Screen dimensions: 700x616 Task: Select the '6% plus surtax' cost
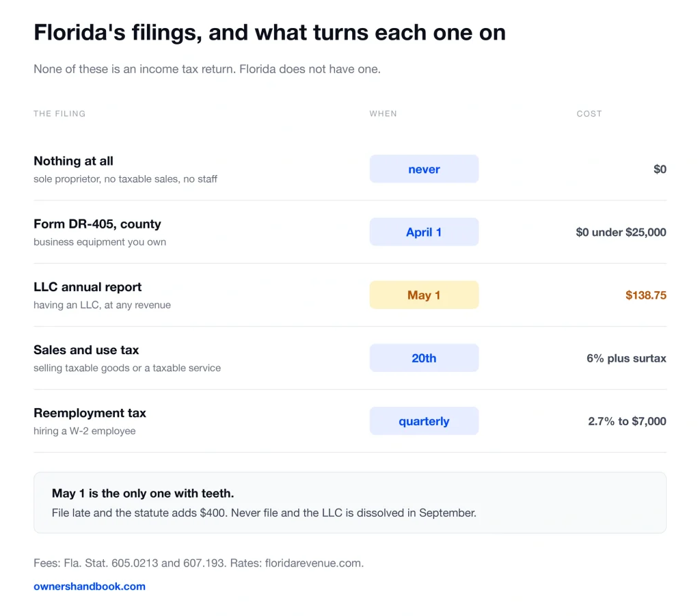[626, 358]
